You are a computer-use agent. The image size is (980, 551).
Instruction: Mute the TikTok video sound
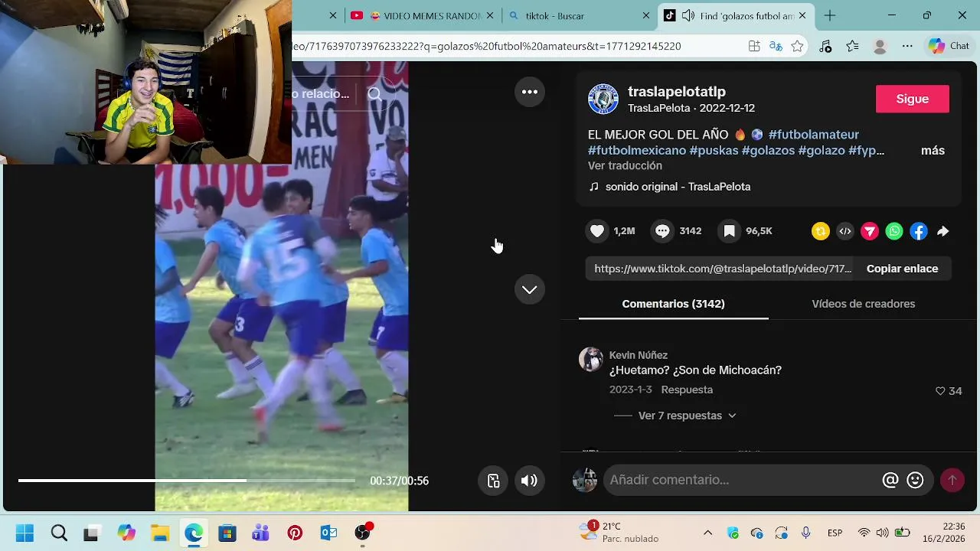pos(529,481)
